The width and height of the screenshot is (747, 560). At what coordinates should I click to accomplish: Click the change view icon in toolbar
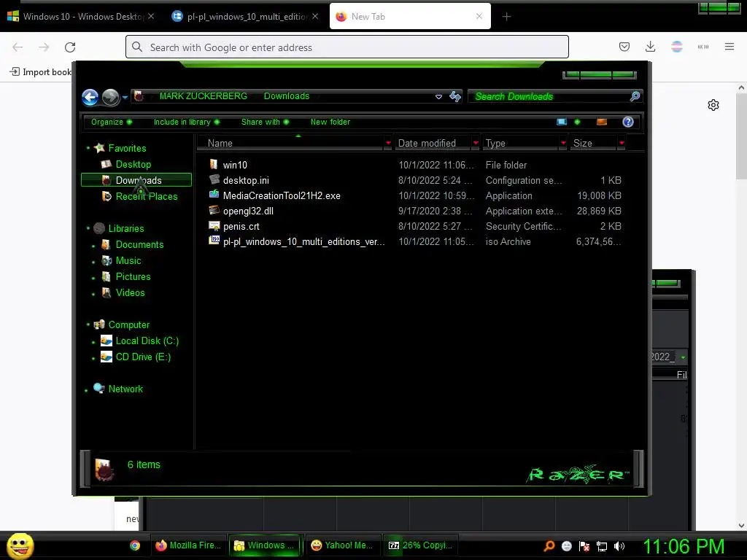562,122
